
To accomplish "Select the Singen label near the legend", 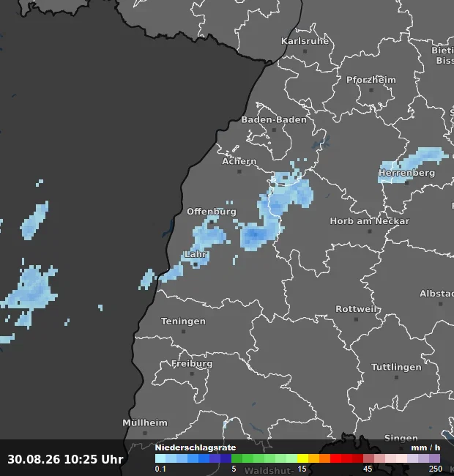I will coord(401,438).
